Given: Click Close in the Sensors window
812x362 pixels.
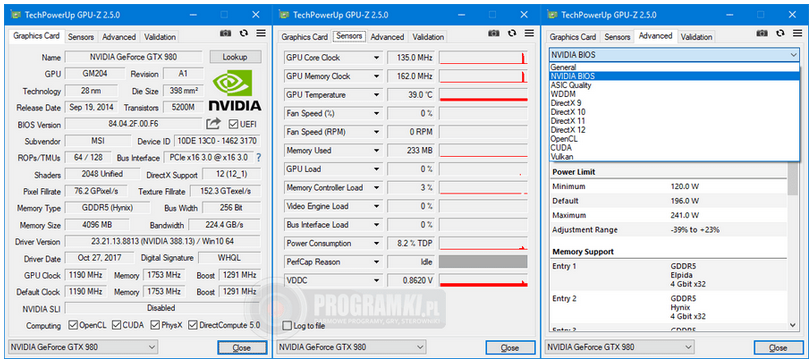Looking at the screenshot, I should [510, 347].
